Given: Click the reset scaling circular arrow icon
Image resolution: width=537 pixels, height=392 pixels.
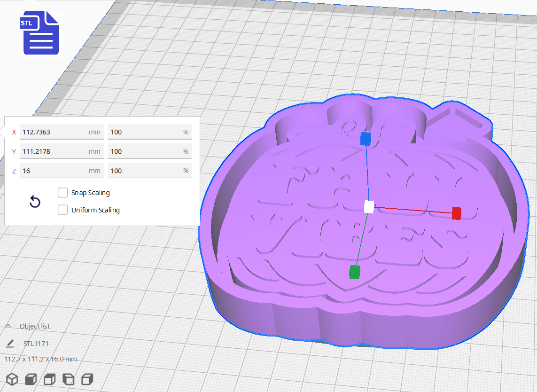Looking at the screenshot, I should (35, 201).
